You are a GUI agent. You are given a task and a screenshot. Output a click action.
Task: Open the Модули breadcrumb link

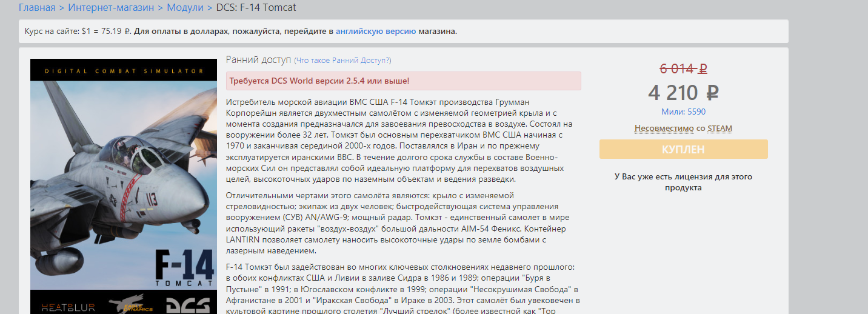(185, 8)
